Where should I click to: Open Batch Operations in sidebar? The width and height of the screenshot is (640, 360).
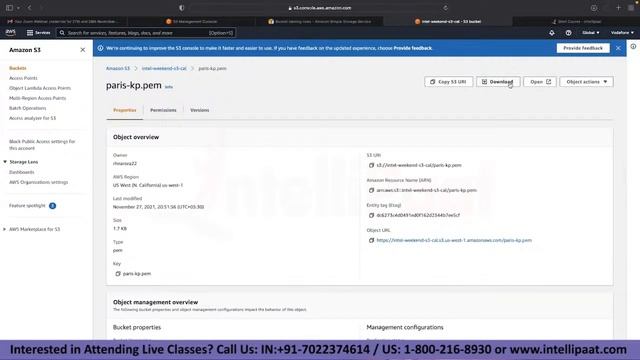[x=28, y=108]
